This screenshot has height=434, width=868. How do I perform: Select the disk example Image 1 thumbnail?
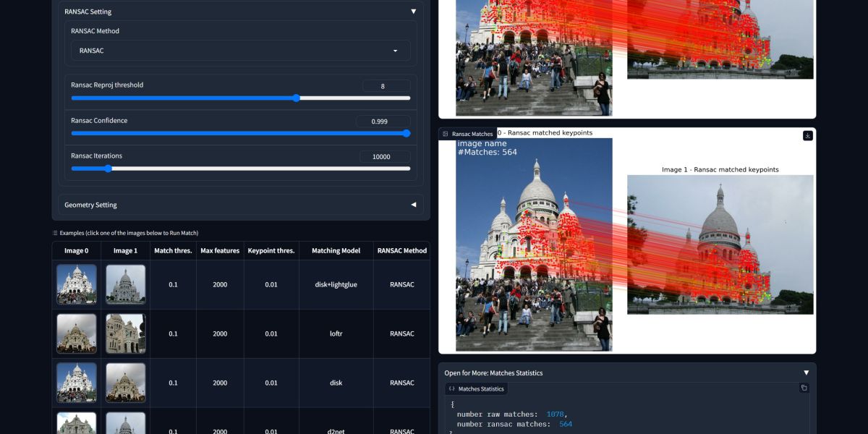124,382
